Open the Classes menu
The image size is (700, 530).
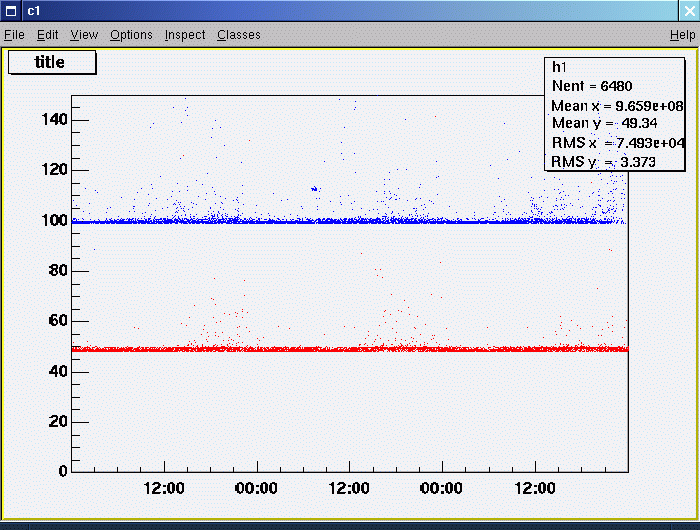point(238,35)
